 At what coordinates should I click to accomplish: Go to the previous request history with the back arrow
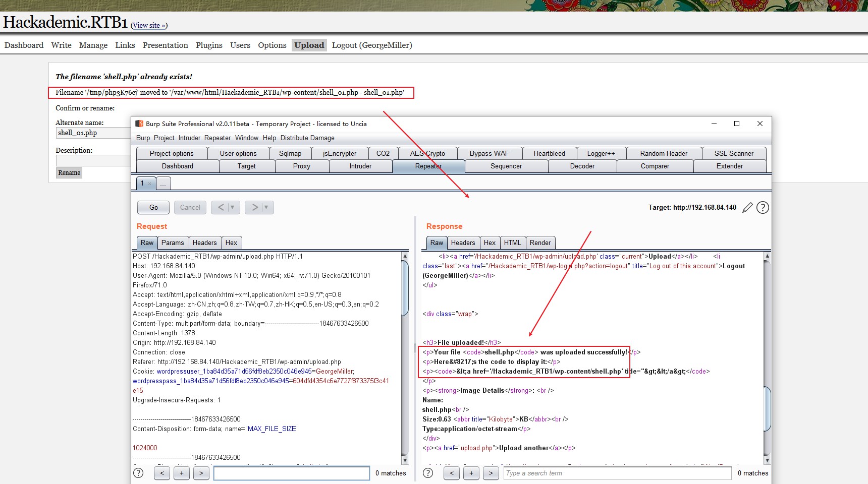[221, 207]
